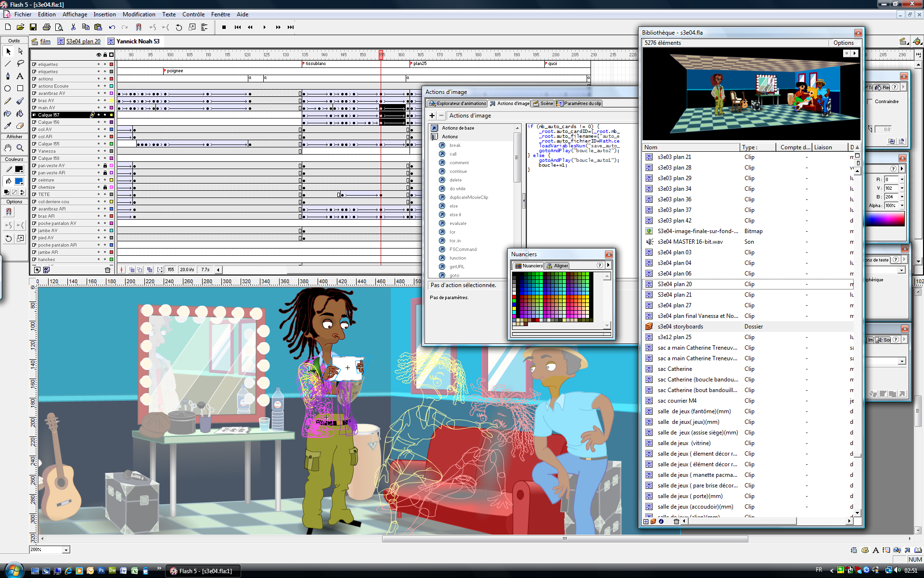Select the Paint Bucket tool

point(20,114)
